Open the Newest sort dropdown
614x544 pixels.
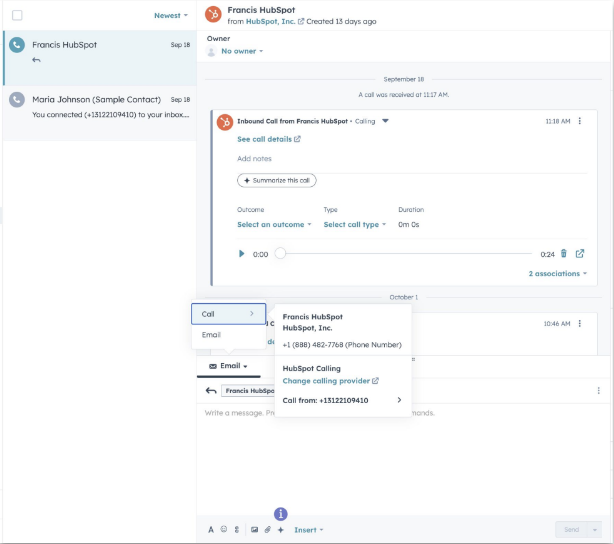[171, 15]
